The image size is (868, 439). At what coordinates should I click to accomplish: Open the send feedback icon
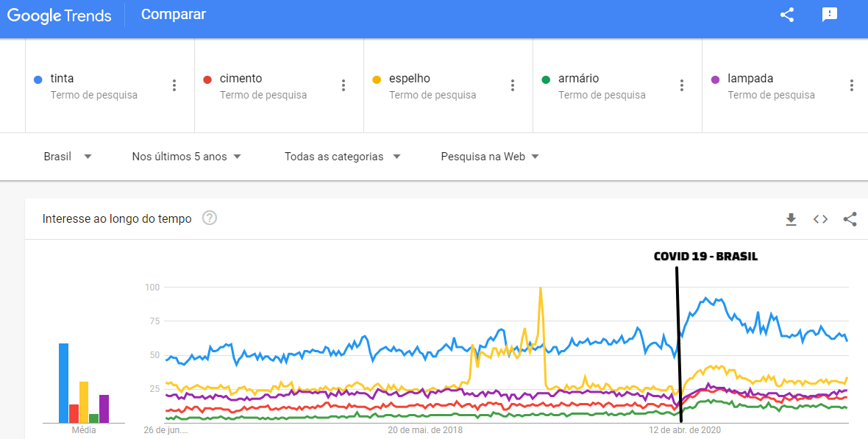830,15
